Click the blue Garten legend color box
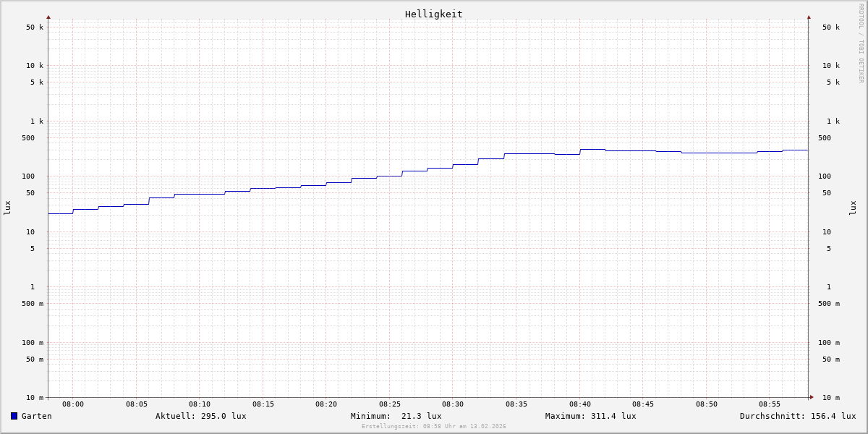This screenshot has width=868, height=434. point(14,416)
